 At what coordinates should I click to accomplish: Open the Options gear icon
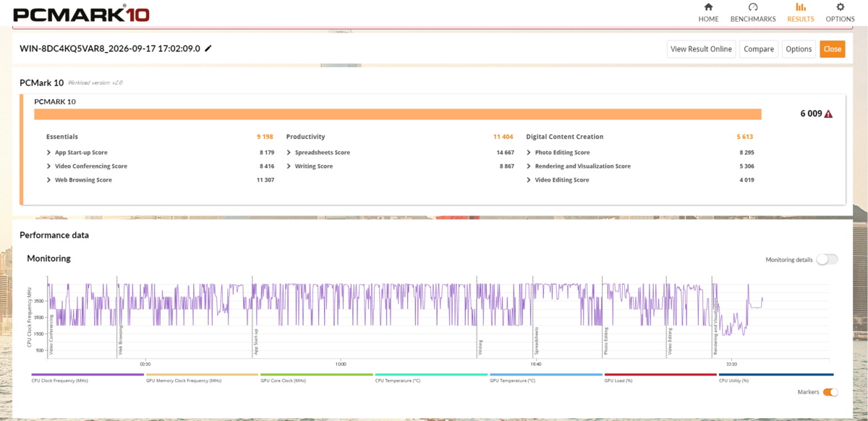(x=840, y=7)
